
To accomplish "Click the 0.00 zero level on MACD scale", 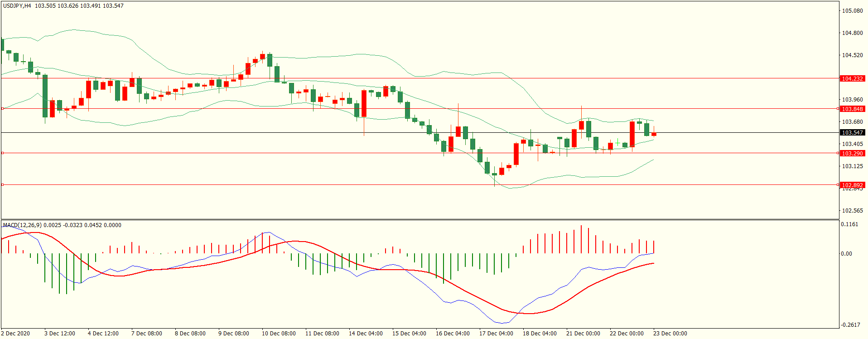I will [846, 254].
